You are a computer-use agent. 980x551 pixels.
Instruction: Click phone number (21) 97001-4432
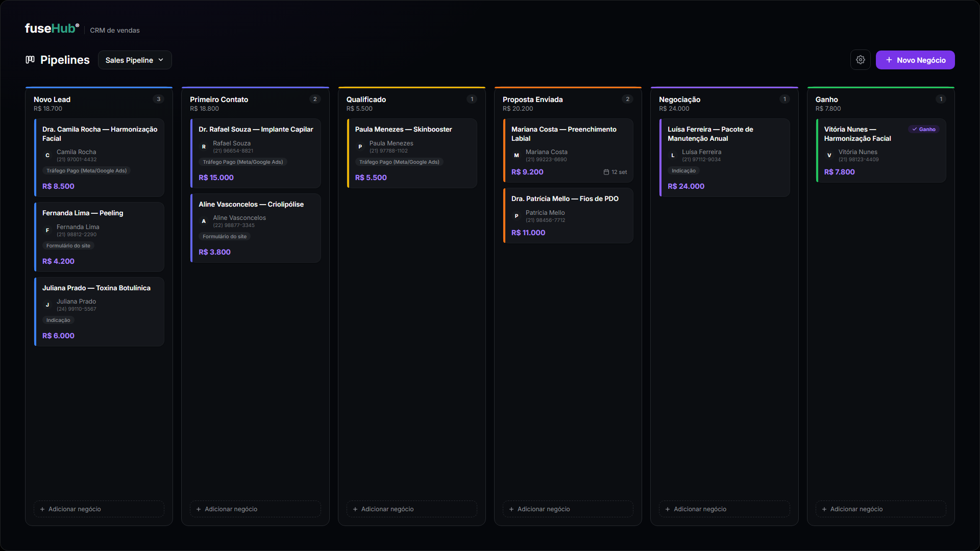77,160
